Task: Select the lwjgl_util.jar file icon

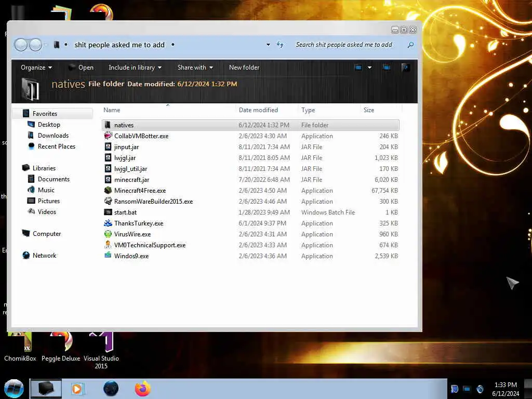Action: (x=108, y=168)
